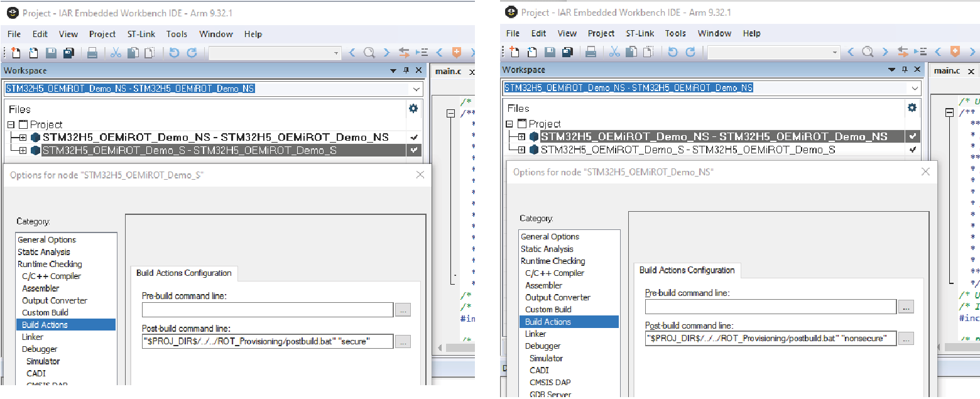Click Redo arrow in Demo_NS options window toolbar
Viewport: 980px width, 399px height.
tap(690, 52)
